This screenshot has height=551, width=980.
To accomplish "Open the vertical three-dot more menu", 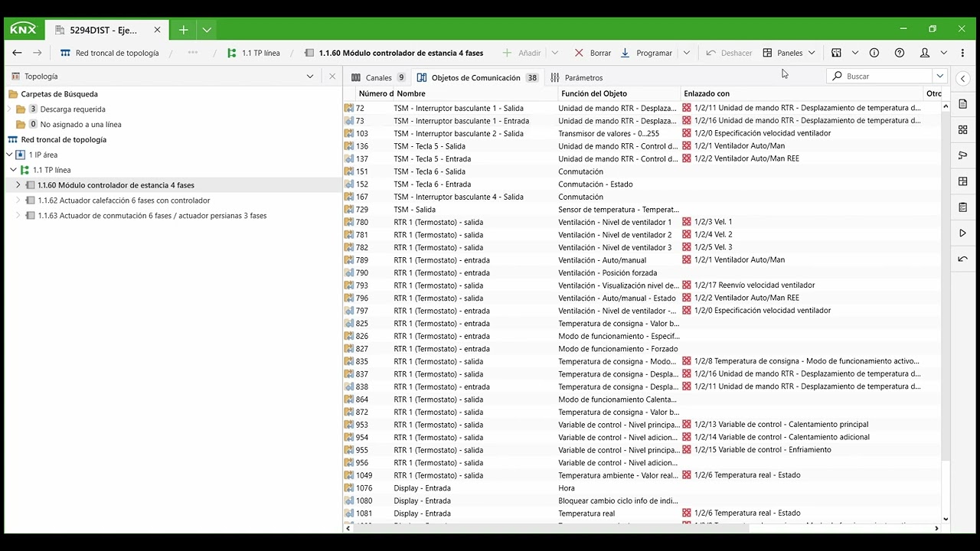I will (x=963, y=53).
